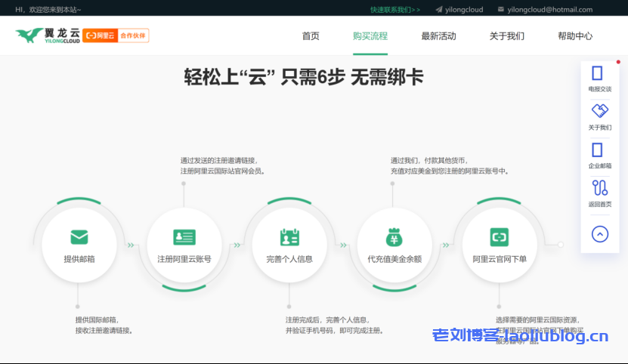Click the 注册阿里云账号 step label

184,259
